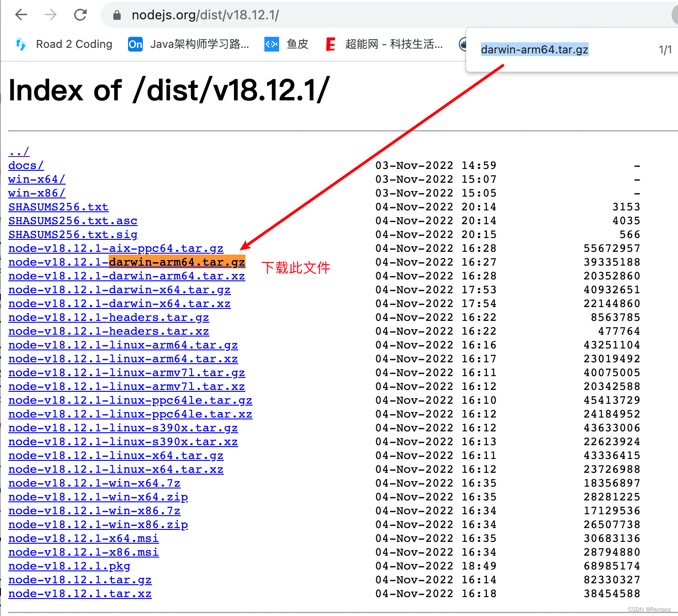Download node-v18.12.1-win-x86.zip
The height and width of the screenshot is (616, 678).
pyautogui.click(x=98, y=524)
